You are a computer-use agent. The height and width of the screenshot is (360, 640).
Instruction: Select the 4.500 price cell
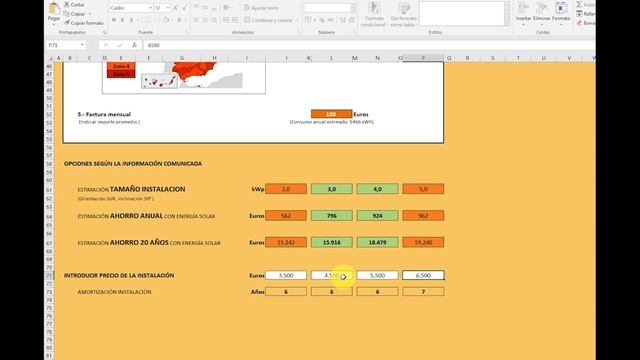331,276
